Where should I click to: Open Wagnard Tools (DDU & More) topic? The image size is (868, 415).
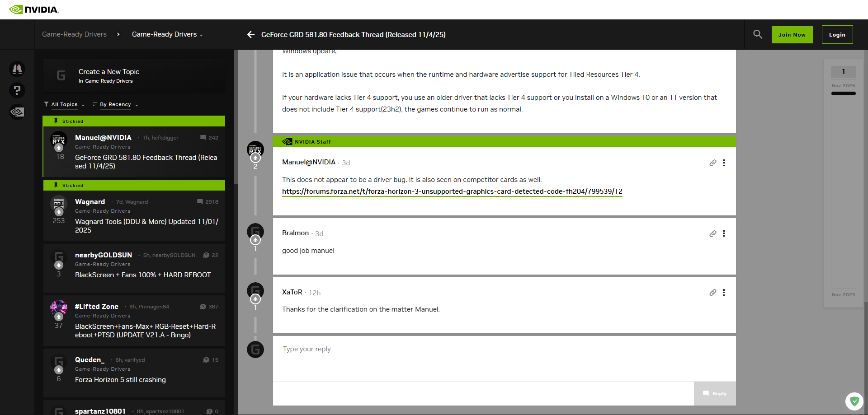(146, 226)
